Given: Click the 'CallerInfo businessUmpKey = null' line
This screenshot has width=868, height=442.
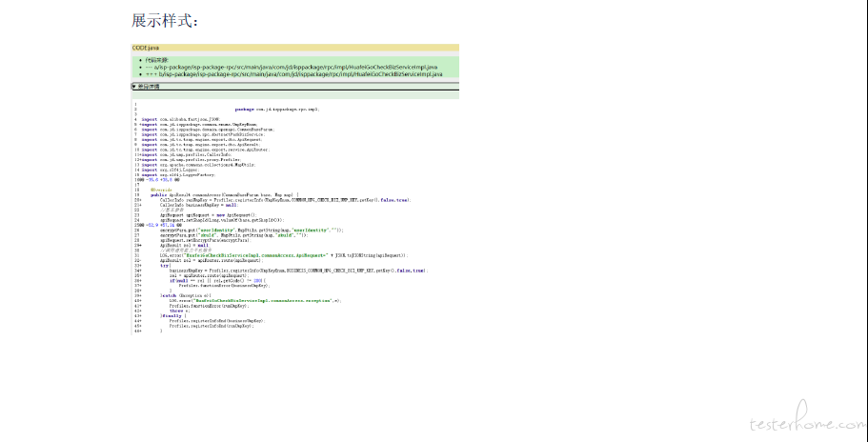Looking at the screenshot, I should coord(199,205).
